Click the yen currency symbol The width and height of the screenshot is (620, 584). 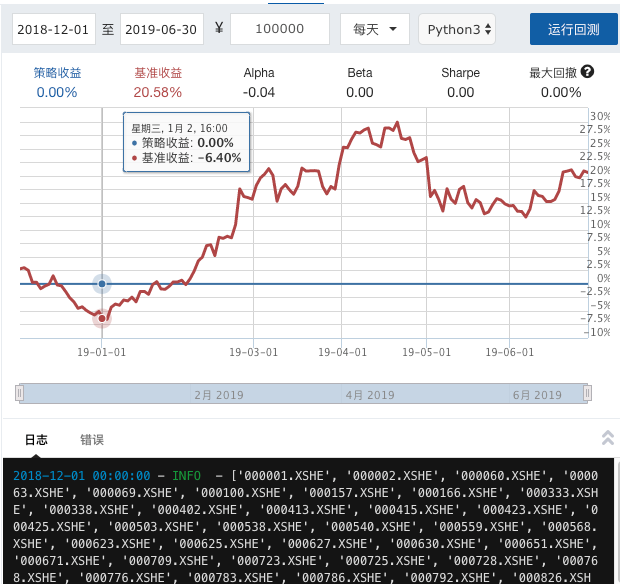pos(219,28)
